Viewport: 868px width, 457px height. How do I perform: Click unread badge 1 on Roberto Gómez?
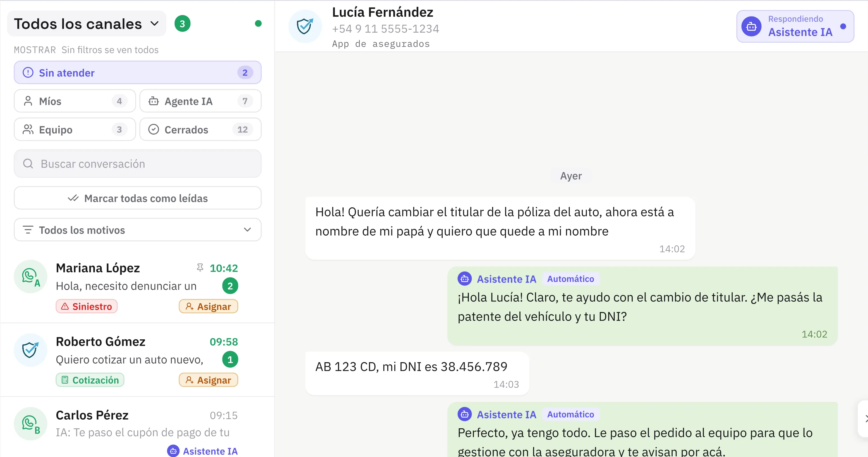[230, 360]
